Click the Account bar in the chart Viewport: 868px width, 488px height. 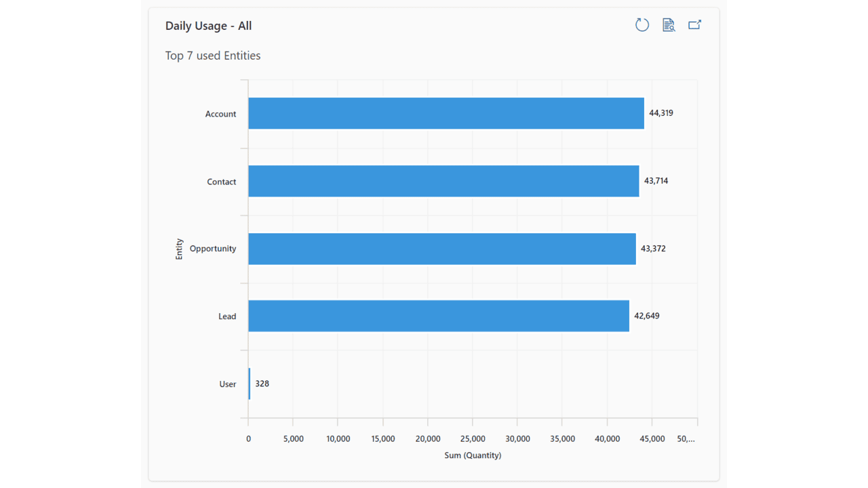coord(446,113)
